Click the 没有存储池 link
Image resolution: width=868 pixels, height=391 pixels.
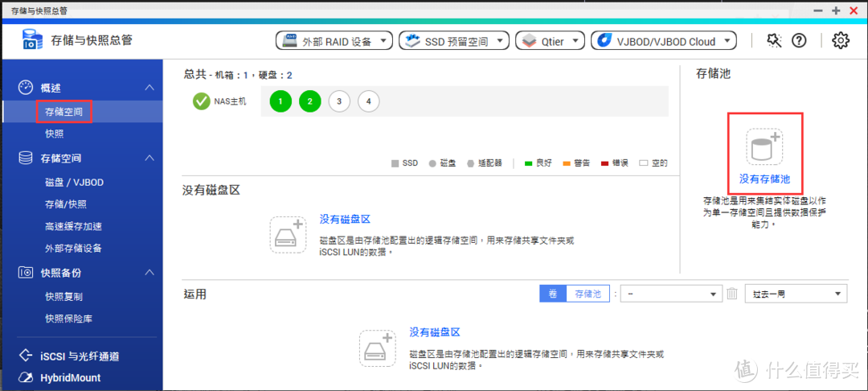764,179
